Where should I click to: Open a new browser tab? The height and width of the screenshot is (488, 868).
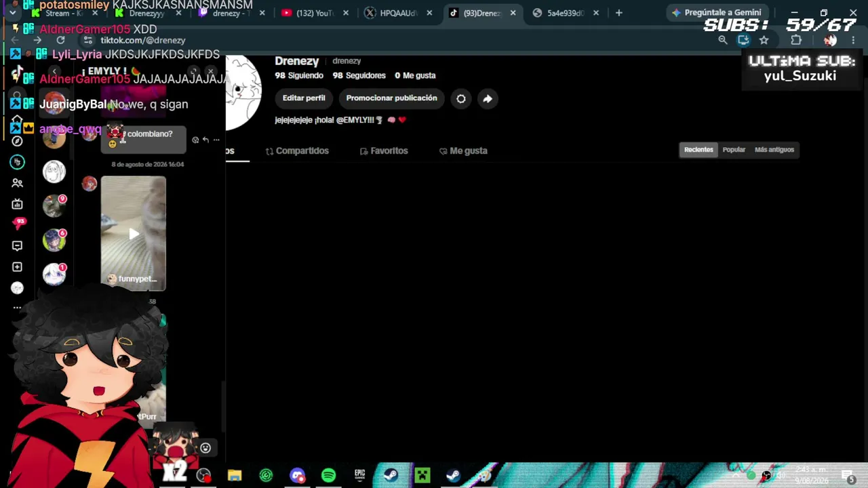pyautogui.click(x=618, y=13)
